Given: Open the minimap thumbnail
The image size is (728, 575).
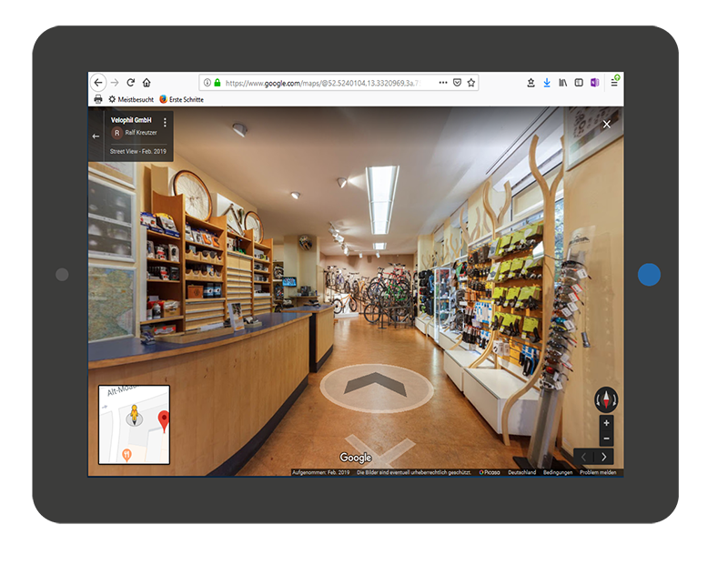Looking at the screenshot, I should pos(134,425).
